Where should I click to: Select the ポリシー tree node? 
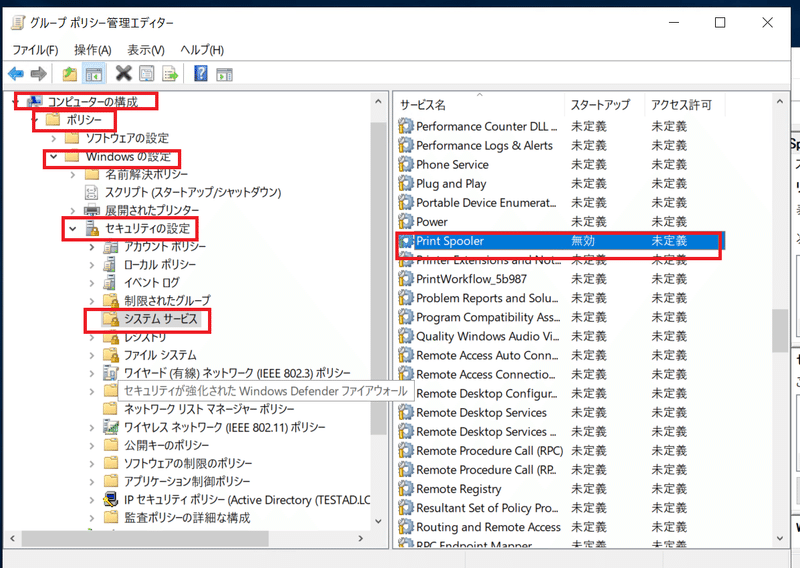(x=84, y=120)
